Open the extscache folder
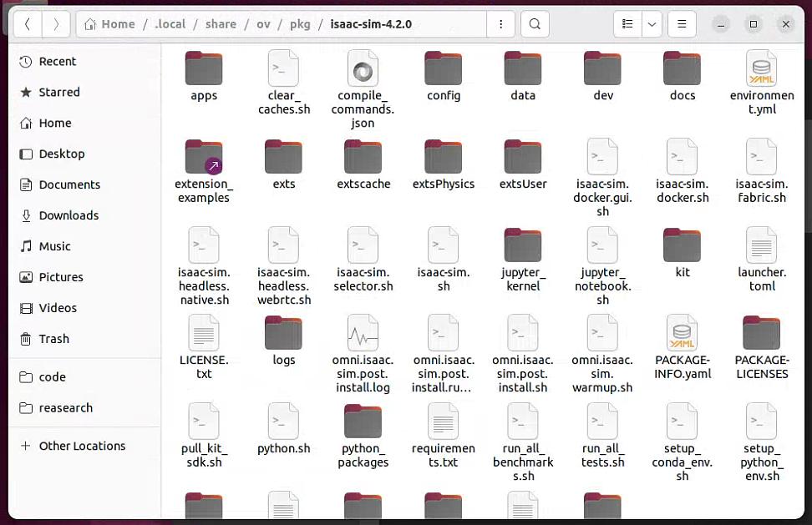The image size is (812, 525). [x=363, y=164]
